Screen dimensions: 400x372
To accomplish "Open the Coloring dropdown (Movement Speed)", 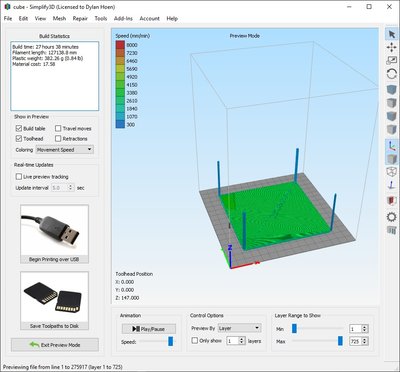I will (x=65, y=150).
